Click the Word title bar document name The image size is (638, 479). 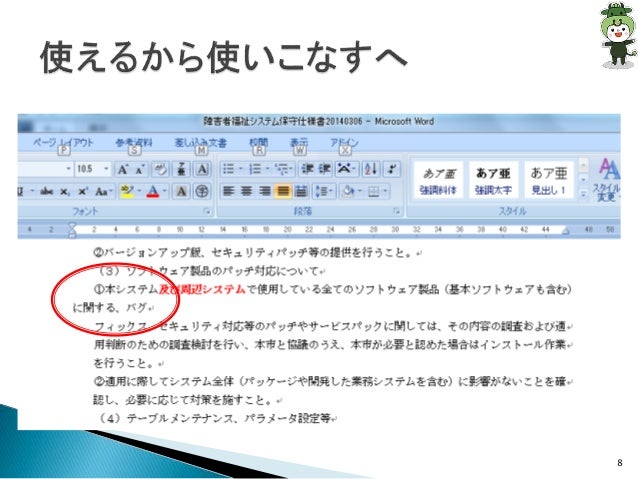pos(319,121)
